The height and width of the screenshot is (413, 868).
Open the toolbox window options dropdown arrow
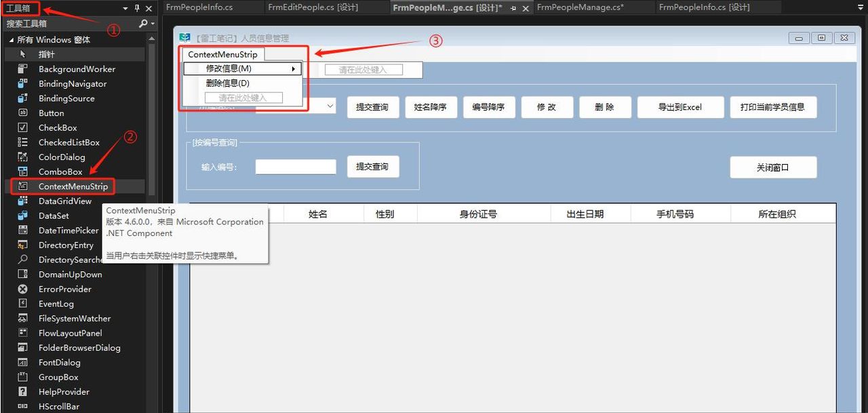[x=125, y=8]
